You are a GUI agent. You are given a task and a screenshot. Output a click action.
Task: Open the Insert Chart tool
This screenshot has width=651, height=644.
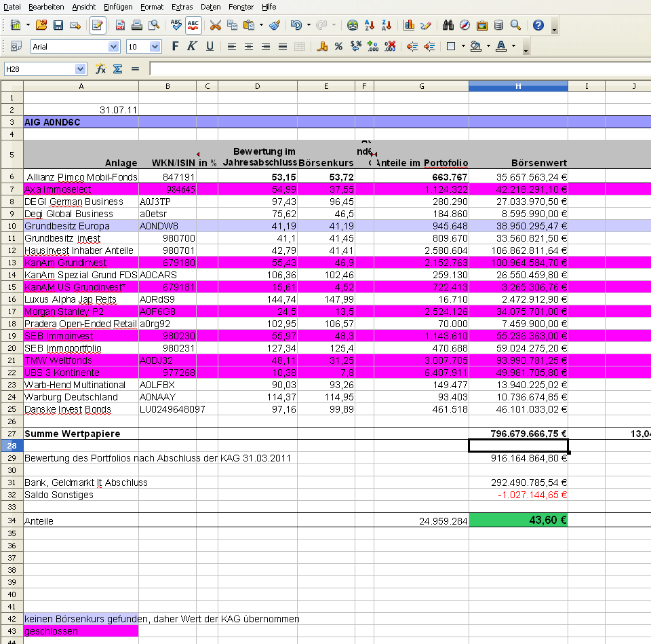click(x=409, y=26)
